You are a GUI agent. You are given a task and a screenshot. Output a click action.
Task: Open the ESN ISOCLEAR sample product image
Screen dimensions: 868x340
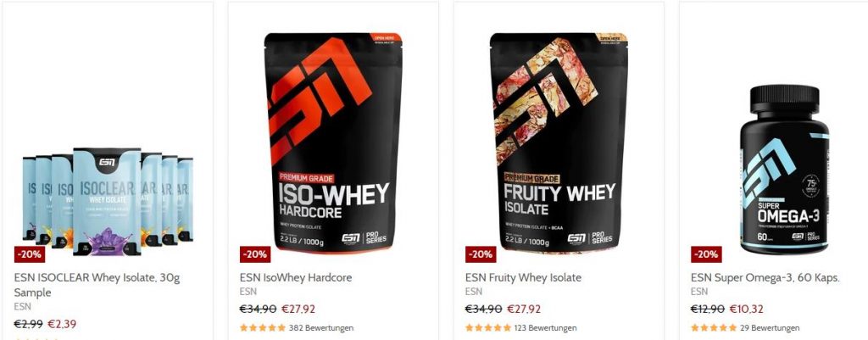pyautogui.click(x=108, y=201)
